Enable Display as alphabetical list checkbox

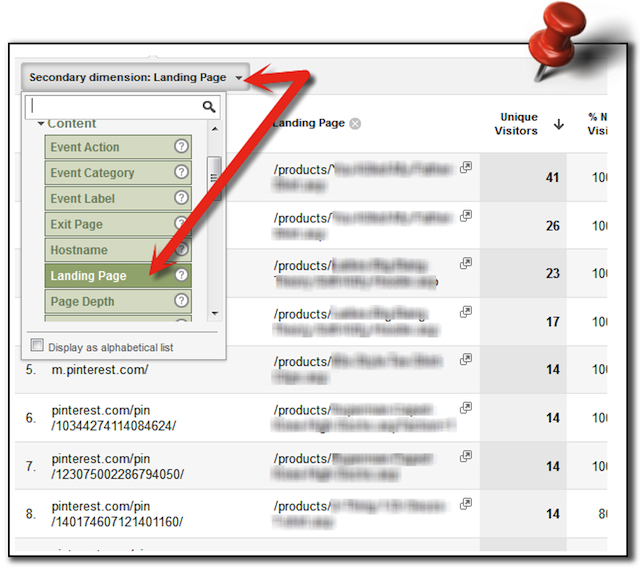pyautogui.click(x=37, y=346)
